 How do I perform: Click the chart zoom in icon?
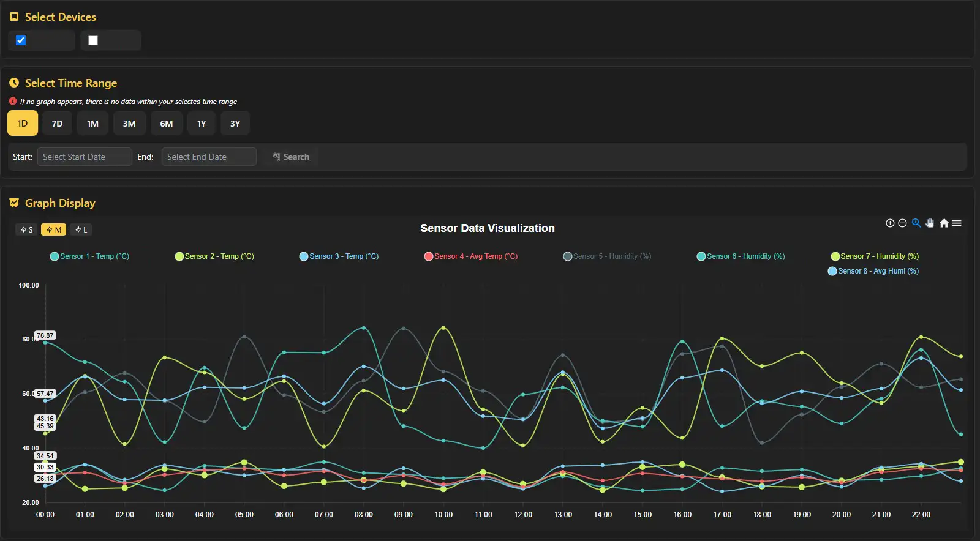pyautogui.click(x=890, y=223)
